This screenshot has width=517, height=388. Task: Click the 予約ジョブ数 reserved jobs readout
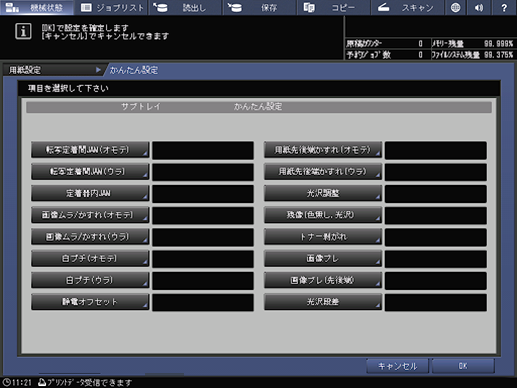pyautogui.click(x=385, y=55)
